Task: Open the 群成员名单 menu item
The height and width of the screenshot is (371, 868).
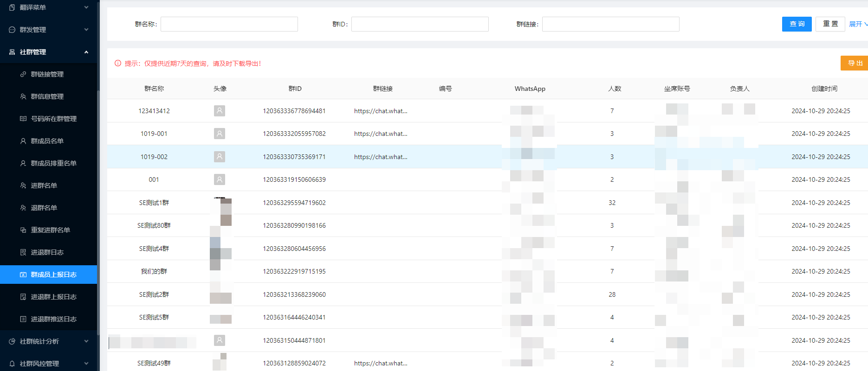Action: click(48, 141)
